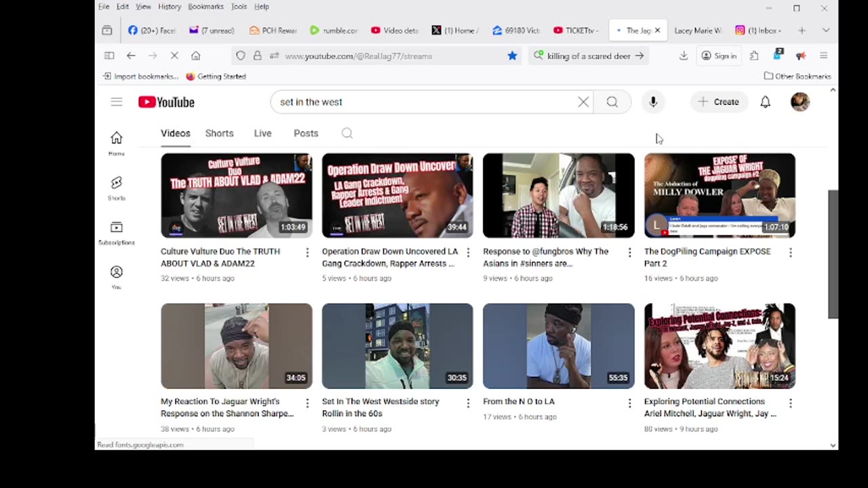The image size is (868, 488).
Task: Open the You page in sidebar
Action: tap(117, 277)
